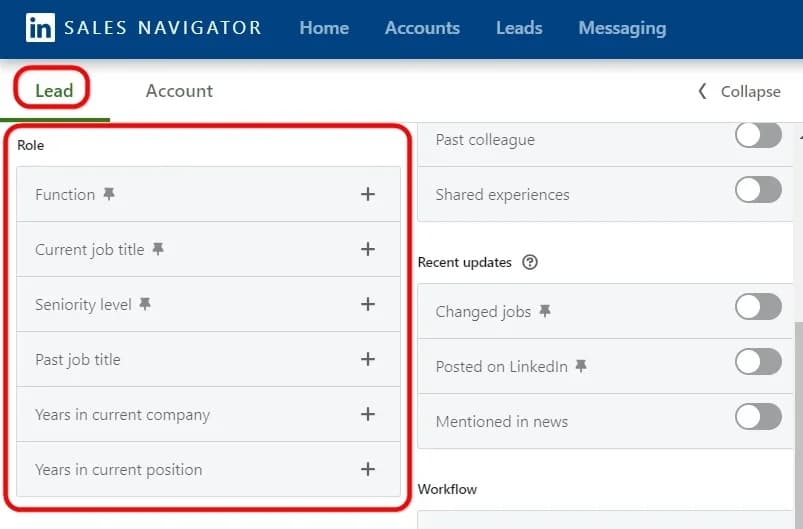Open the Home menu item

coord(324,28)
